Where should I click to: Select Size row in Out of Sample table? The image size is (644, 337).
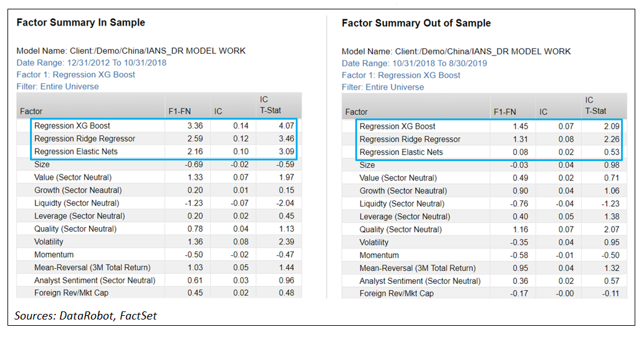367,165
